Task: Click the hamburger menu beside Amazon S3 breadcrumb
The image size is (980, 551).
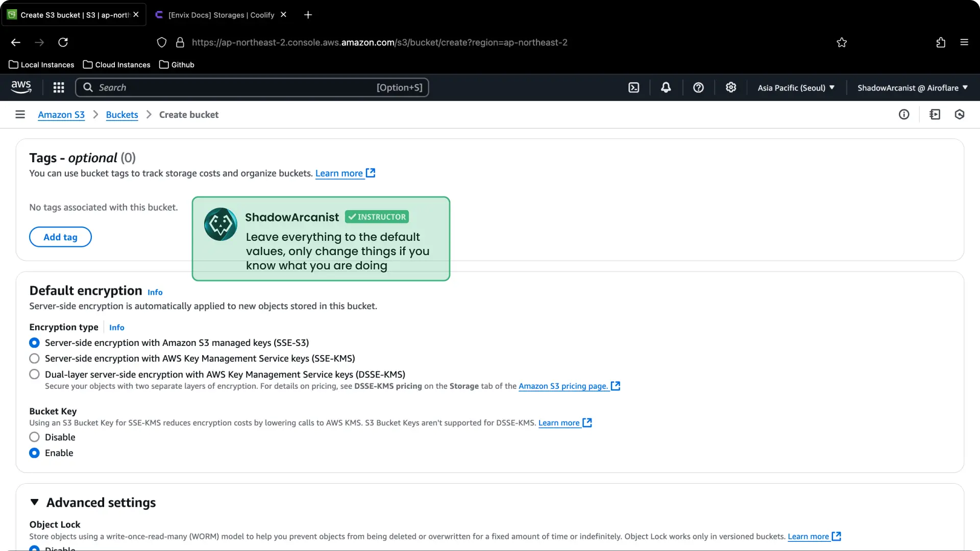Action: tap(20, 114)
